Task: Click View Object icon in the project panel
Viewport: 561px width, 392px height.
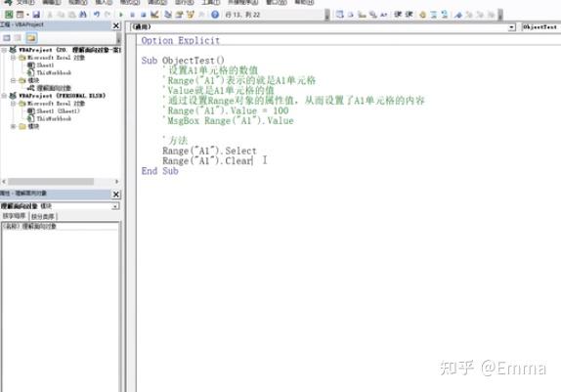Action: coord(18,38)
